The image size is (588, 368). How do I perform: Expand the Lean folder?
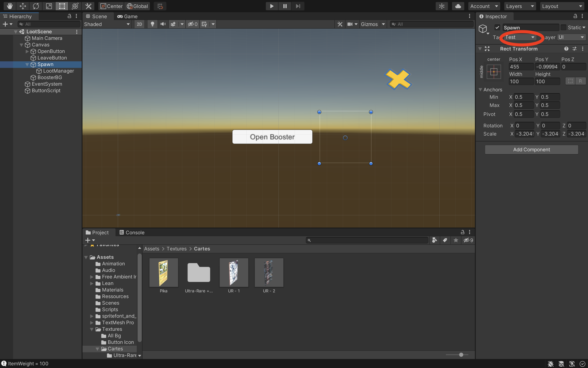(92, 283)
